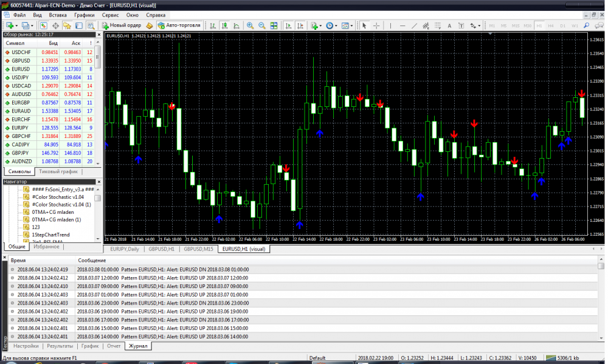Select 0TMA+CG mladen indicator in Navigator

click(x=52, y=212)
